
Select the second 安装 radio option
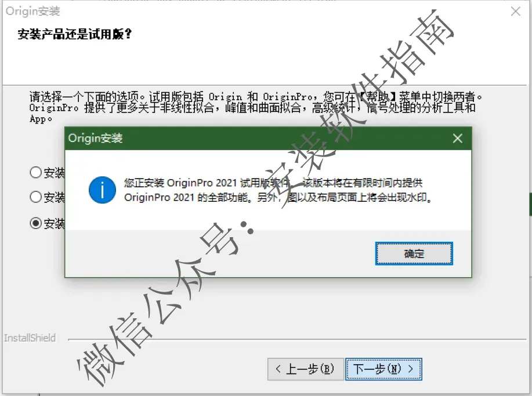(35, 197)
